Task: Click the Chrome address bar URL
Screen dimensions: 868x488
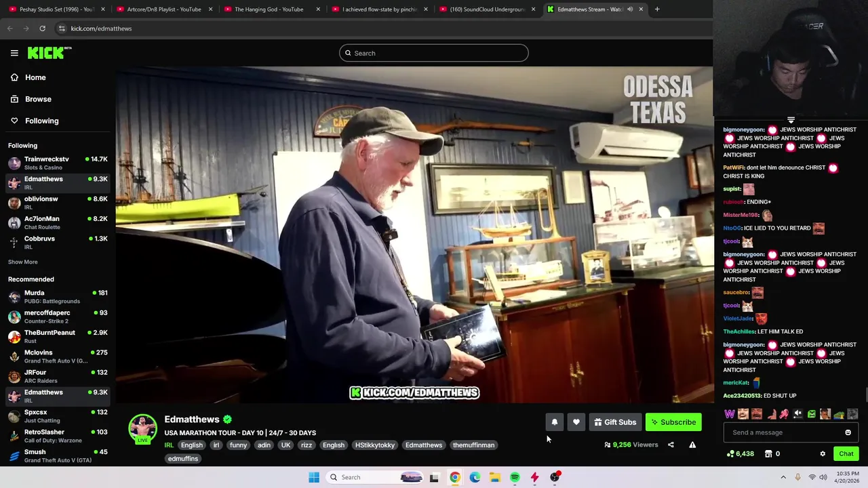Action: point(101,28)
